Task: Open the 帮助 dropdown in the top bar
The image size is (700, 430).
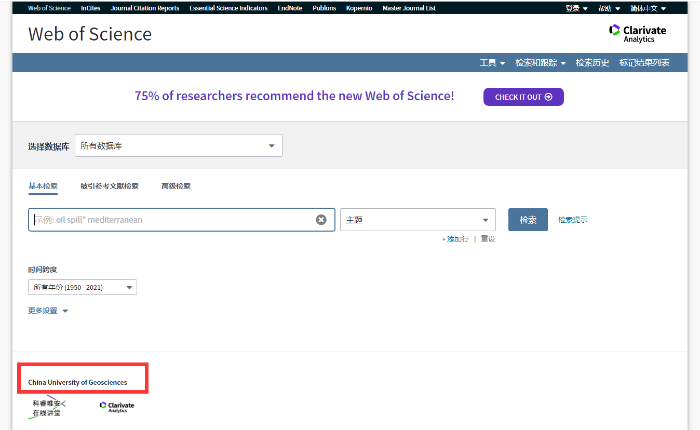Action: [609, 8]
